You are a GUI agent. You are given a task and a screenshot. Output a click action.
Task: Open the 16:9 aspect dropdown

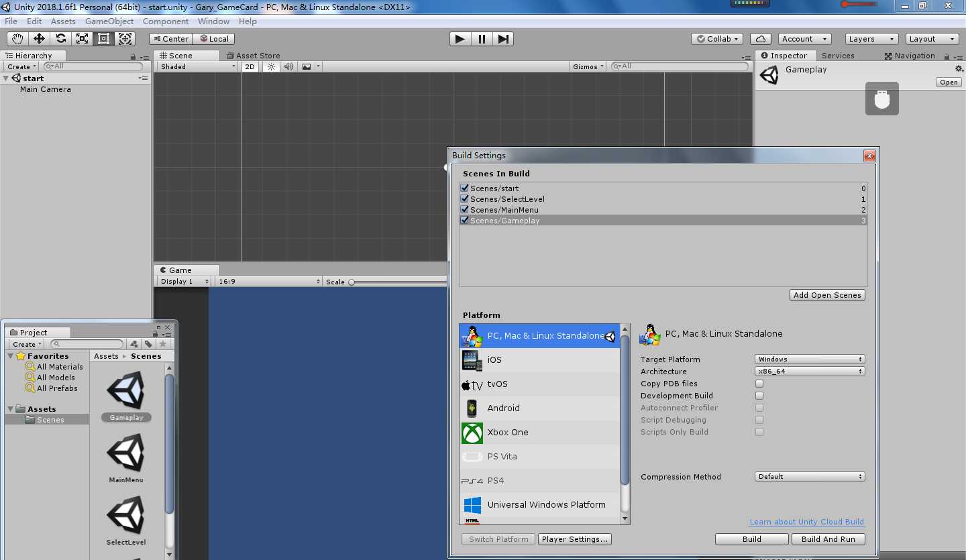coord(269,282)
